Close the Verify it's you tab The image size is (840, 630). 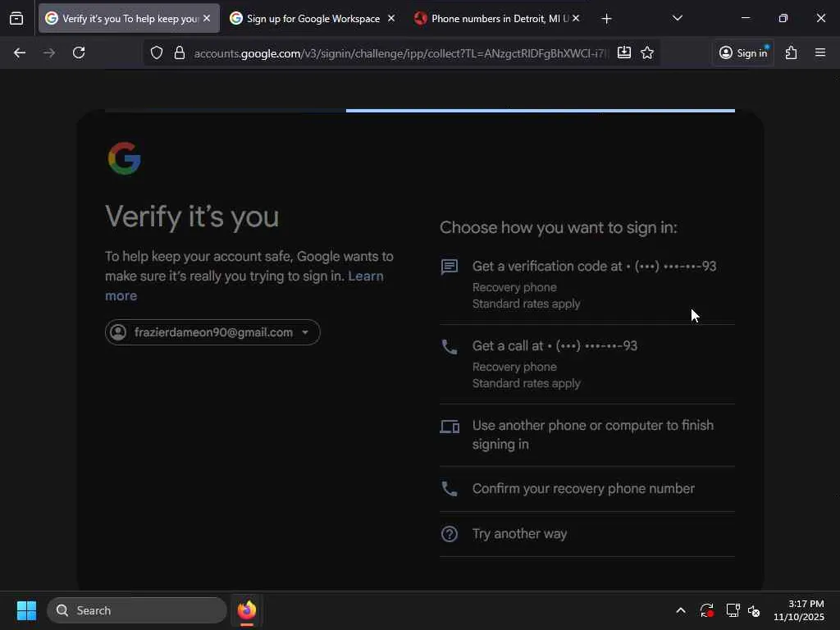pyautogui.click(x=207, y=18)
